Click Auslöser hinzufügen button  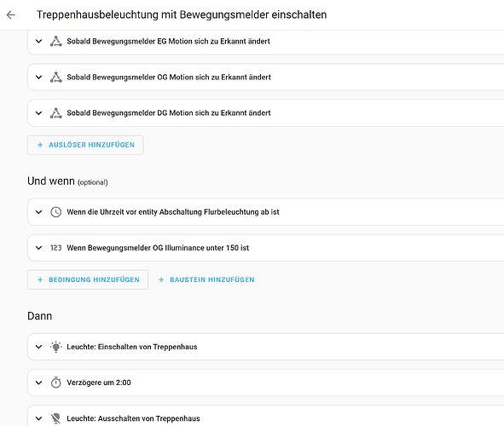85,145
